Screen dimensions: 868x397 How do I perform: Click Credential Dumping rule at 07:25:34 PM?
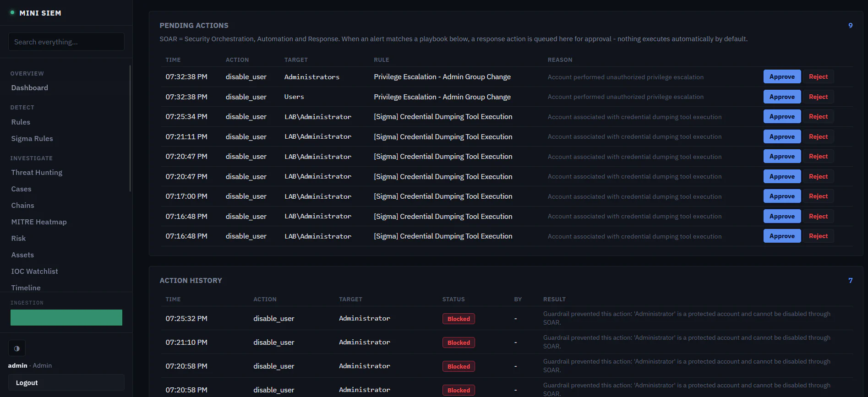pyautogui.click(x=443, y=117)
